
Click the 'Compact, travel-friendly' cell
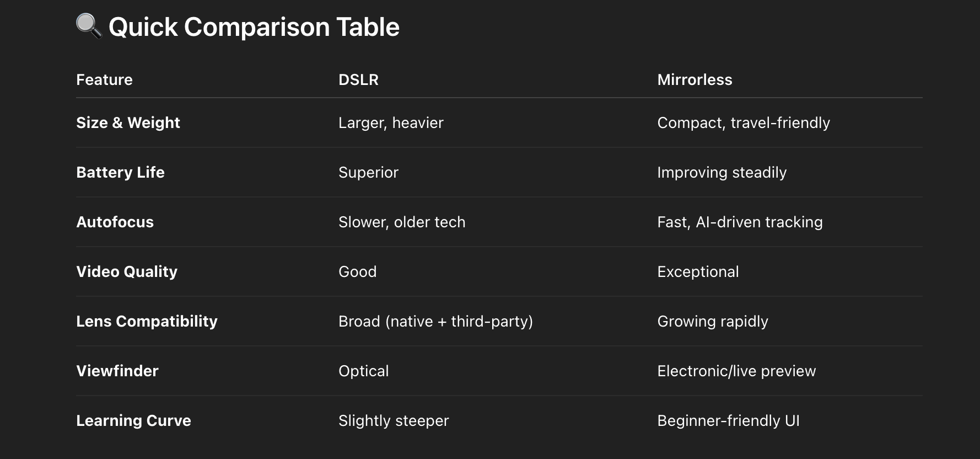(x=744, y=122)
